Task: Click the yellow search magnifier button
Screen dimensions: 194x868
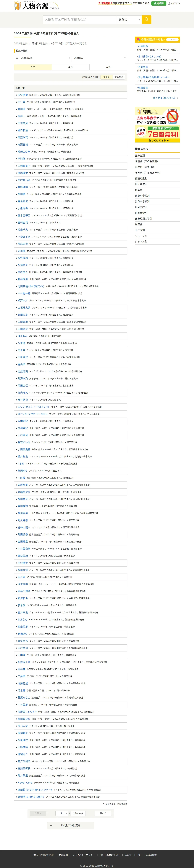Action: click(x=146, y=20)
